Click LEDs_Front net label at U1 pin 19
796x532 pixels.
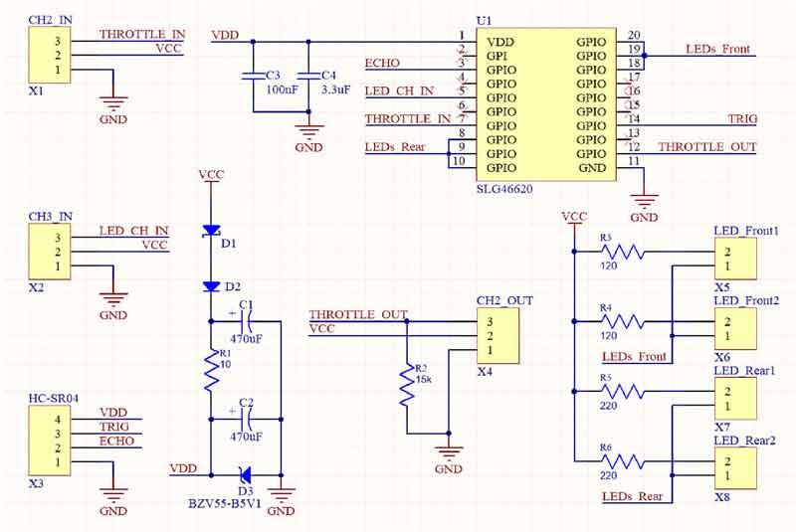click(x=717, y=49)
